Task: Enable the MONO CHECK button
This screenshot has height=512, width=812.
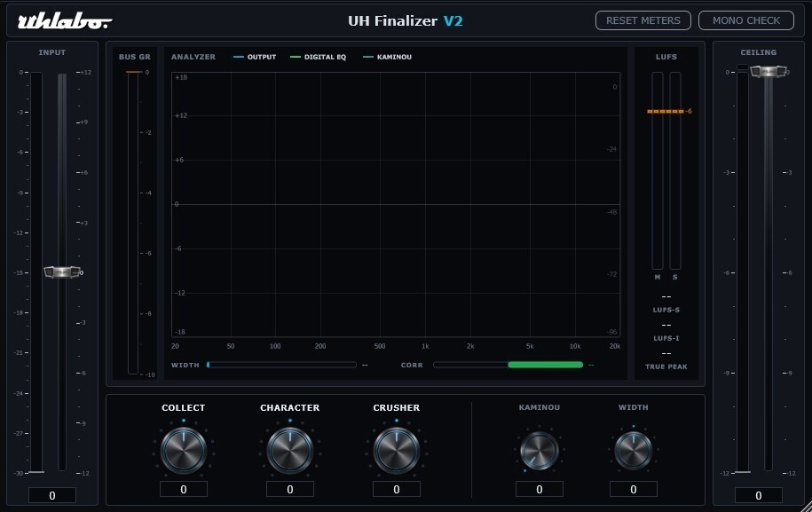Action: 745,20
